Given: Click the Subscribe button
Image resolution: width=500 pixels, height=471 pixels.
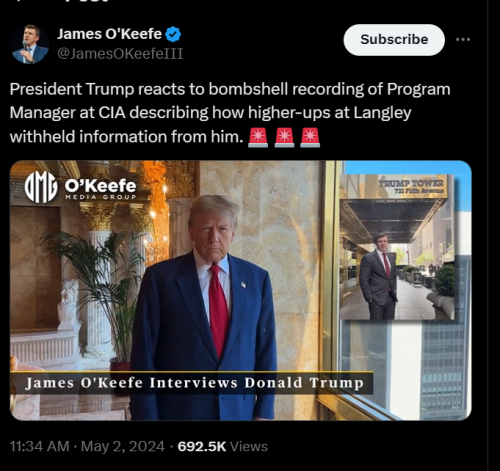Looking at the screenshot, I should [x=394, y=40].
